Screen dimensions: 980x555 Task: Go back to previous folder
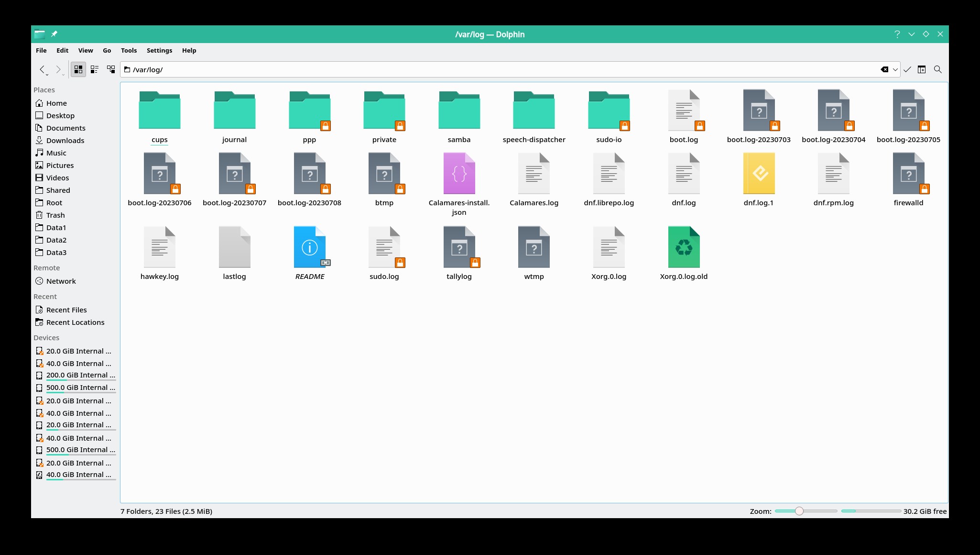(x=42, y=69)
